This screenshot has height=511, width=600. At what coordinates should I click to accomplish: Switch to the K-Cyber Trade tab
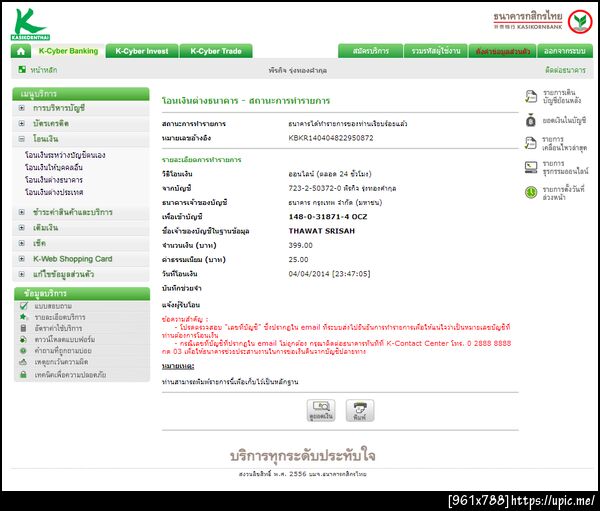click(x=216, y=51)
